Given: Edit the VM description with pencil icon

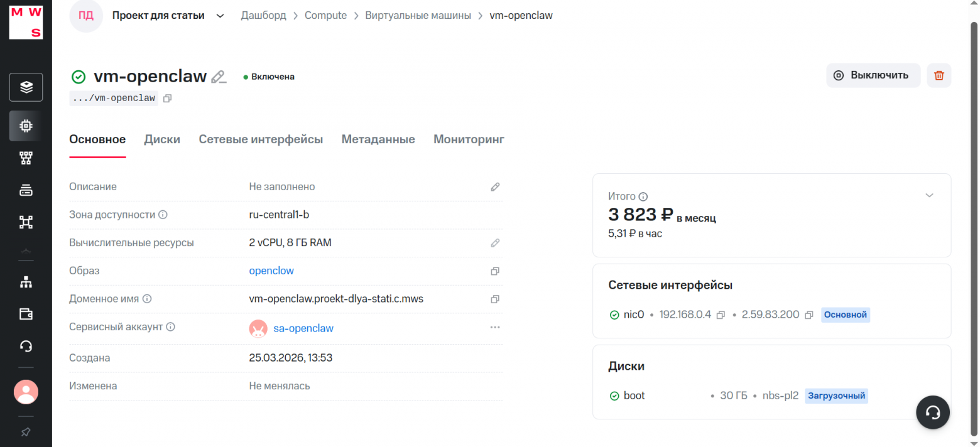Looking at the screenshot, I should tap(495, 186).
